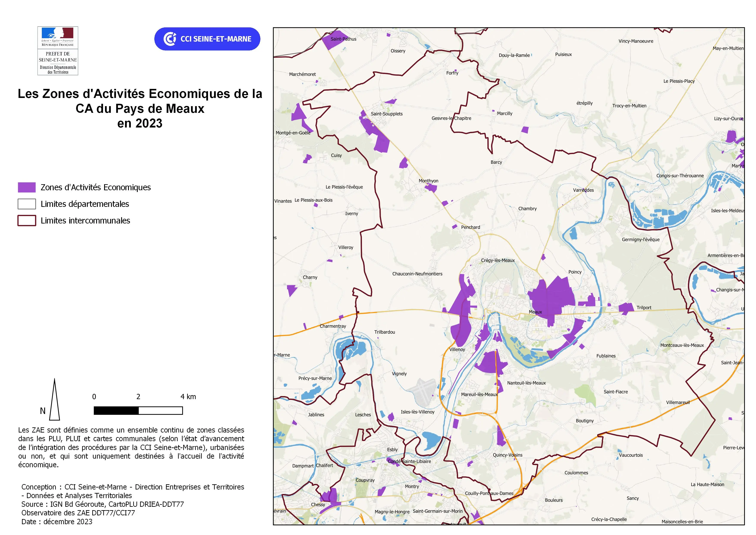Image resolution: width=756 pixels, height=535 pixels.
Task: Click the 'Charny' map label
Action: pyautogui.click(x=310, y=277)
